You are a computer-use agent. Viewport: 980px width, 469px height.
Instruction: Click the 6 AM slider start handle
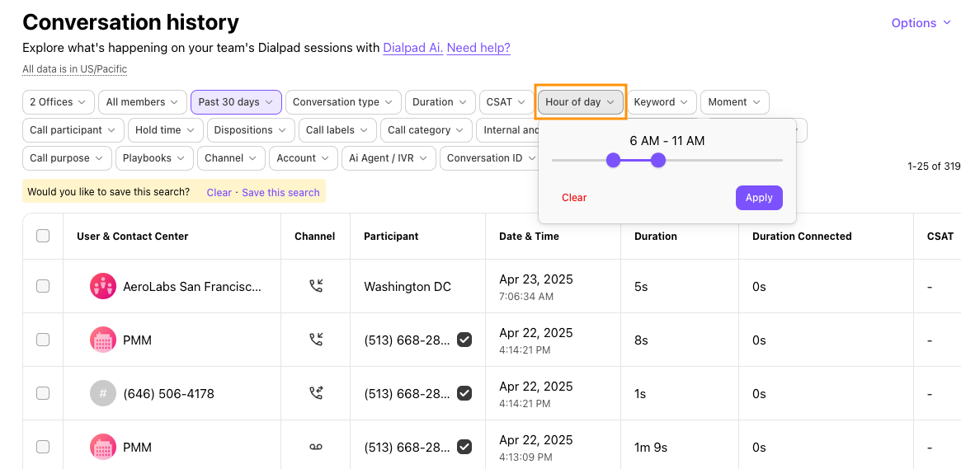tap(613, 161)
